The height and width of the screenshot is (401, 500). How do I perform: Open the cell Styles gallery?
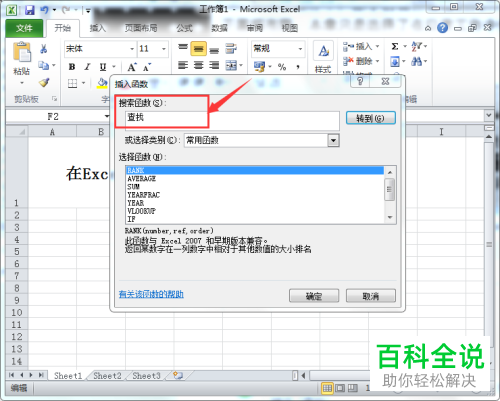click(323, 57)
